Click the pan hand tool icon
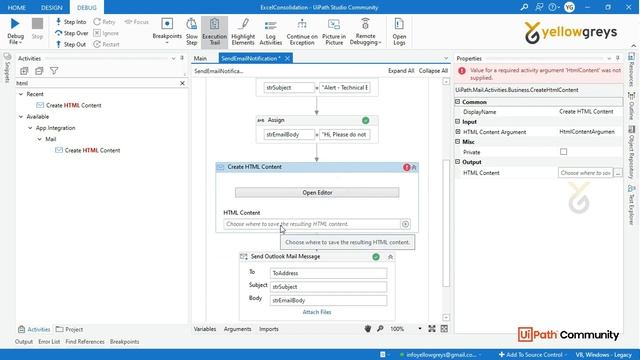 point(367,329)
